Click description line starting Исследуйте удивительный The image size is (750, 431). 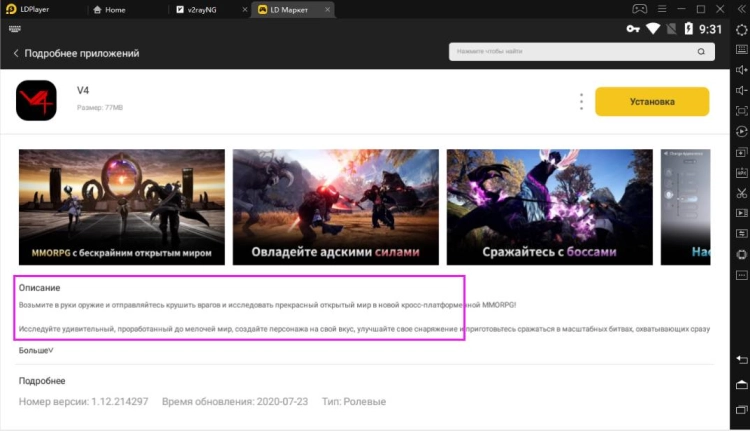pyautogui.click(x=364, y=329)
